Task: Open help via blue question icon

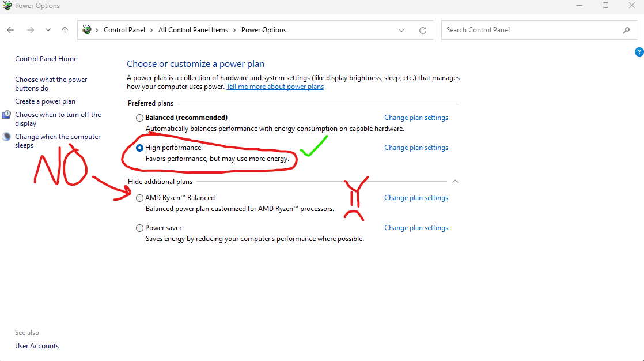Action: point(639,52)
